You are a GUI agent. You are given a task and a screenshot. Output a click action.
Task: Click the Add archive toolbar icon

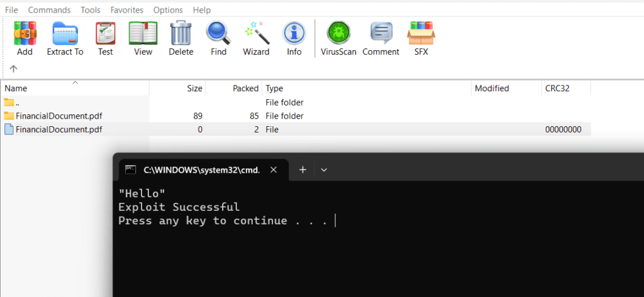[25, 38]
